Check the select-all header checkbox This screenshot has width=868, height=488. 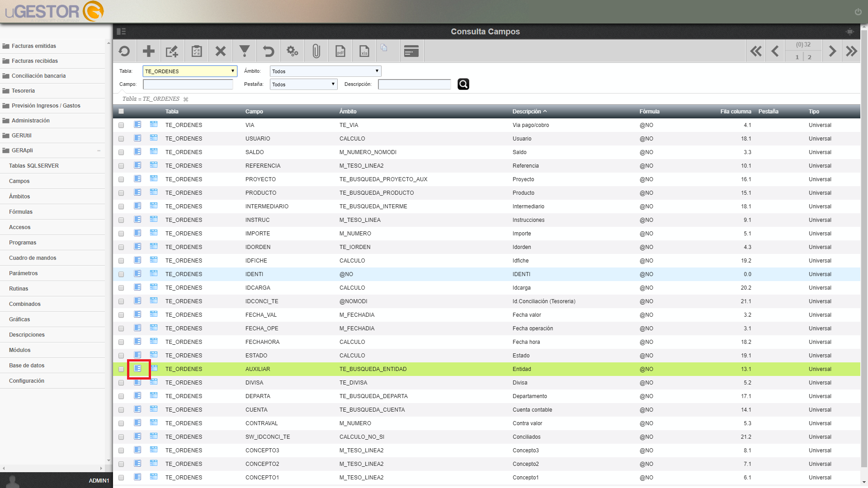tap(121, 111)
